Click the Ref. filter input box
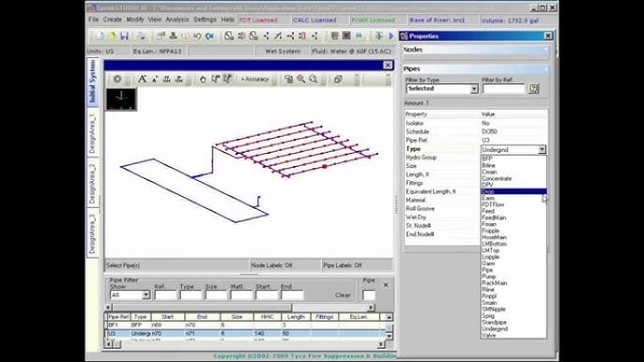Screen dimensions: 644x362 (165, 294)
